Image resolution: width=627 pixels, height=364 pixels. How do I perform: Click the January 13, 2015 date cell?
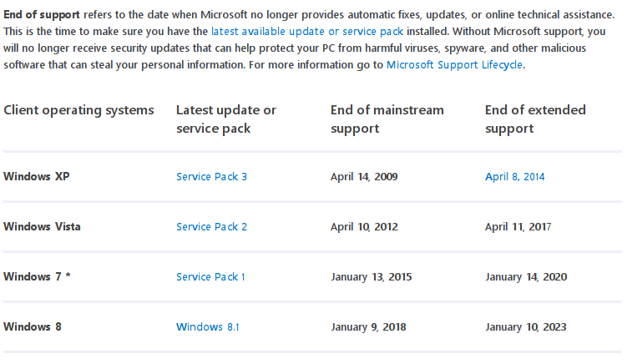click(x=372, y=277)
